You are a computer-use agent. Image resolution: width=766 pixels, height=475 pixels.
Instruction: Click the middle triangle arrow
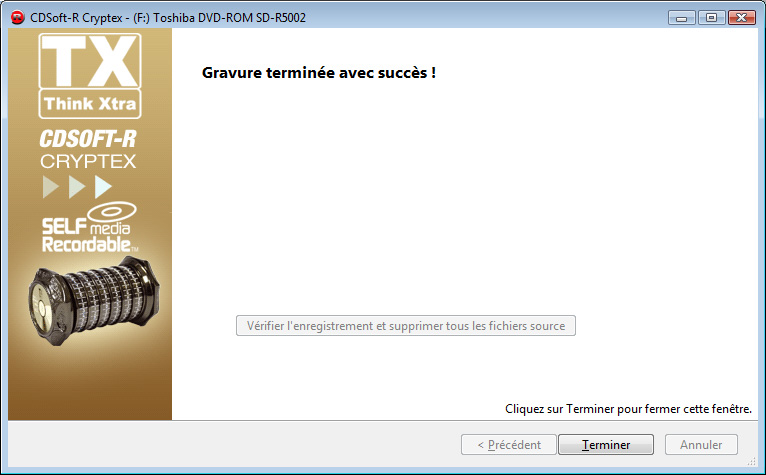[77, 187]
